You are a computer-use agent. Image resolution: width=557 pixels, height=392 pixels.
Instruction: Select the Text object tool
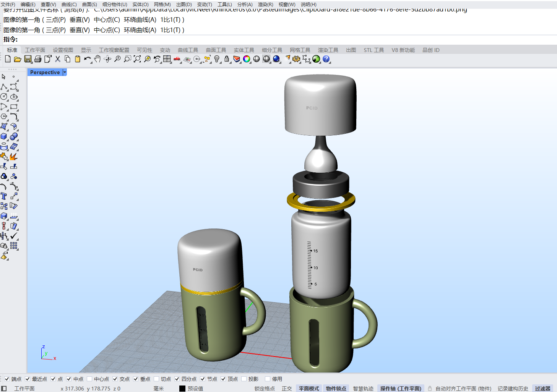(x=4, y=196)
